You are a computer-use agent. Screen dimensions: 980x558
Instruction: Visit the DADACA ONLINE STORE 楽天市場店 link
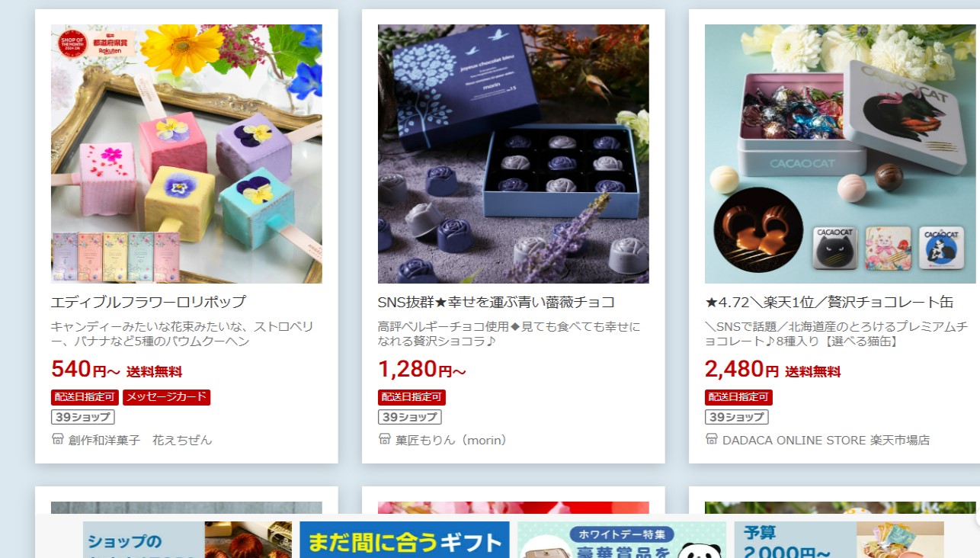click(x=826, y=440)
